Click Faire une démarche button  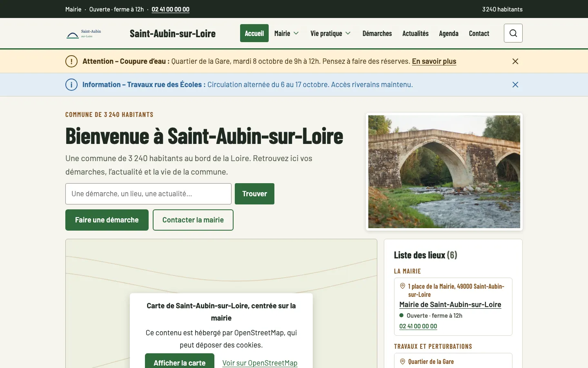point(107,220)
